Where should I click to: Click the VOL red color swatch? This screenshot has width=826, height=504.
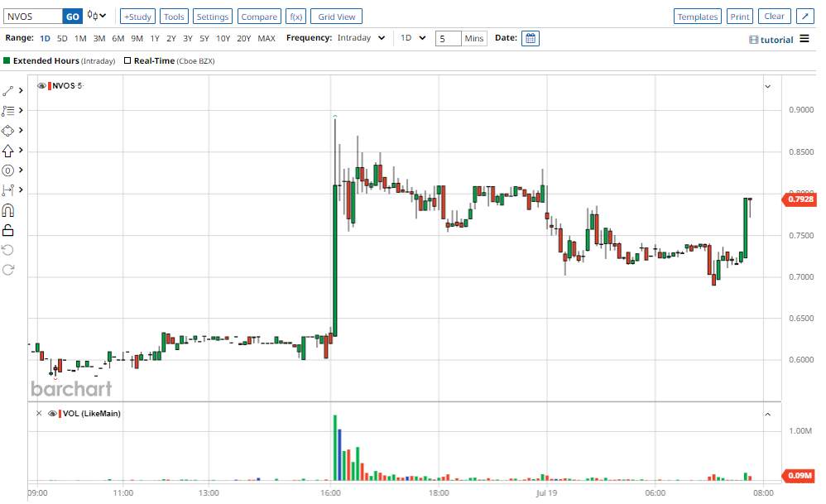pos(60,414)
